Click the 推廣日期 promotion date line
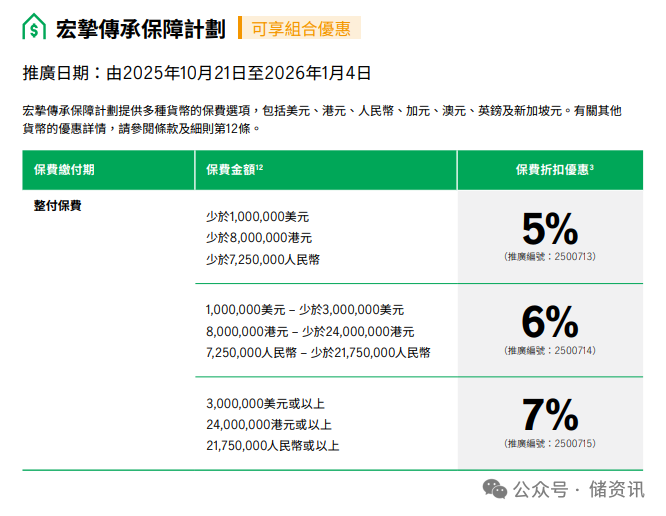 click(x=197, y=73)
